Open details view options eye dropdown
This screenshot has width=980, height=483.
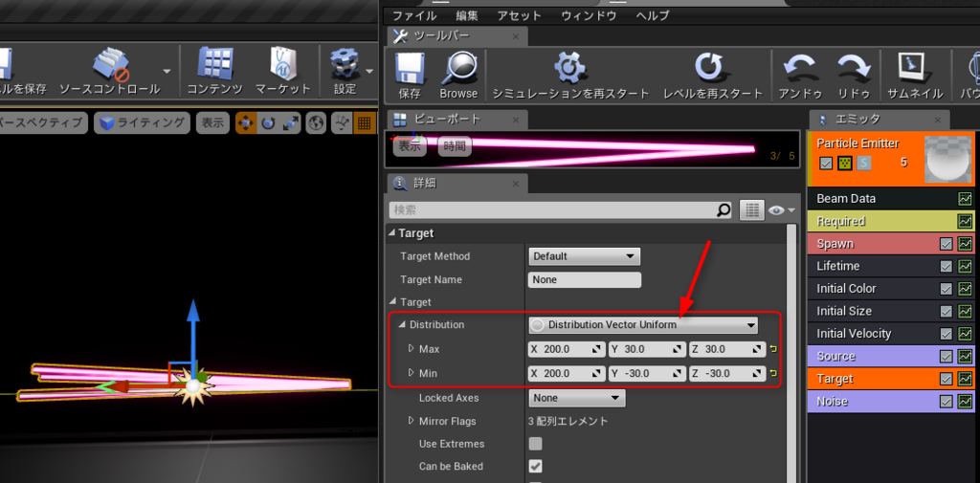782,210
